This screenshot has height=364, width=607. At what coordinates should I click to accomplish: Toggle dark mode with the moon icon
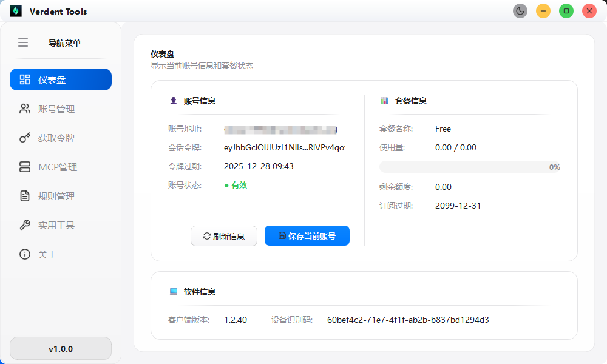point(520,11)
